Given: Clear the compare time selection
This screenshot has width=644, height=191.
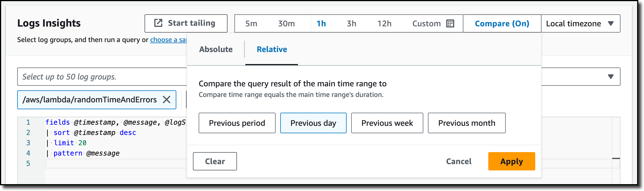Looking at the screenshot, I should 215,161.
